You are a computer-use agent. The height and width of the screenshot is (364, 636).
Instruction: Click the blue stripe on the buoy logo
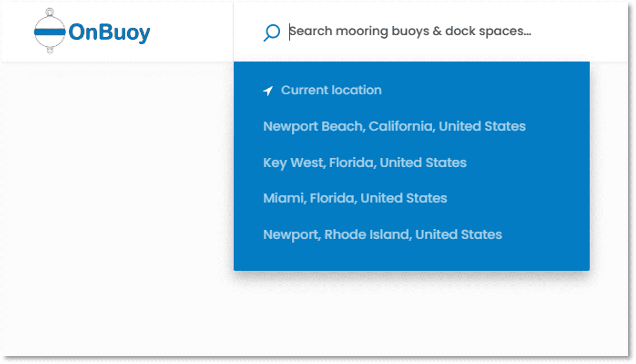coord(50,32)
